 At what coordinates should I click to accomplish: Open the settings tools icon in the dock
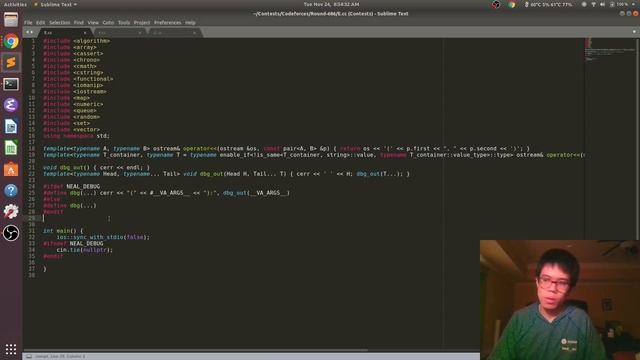click(11, 211)
